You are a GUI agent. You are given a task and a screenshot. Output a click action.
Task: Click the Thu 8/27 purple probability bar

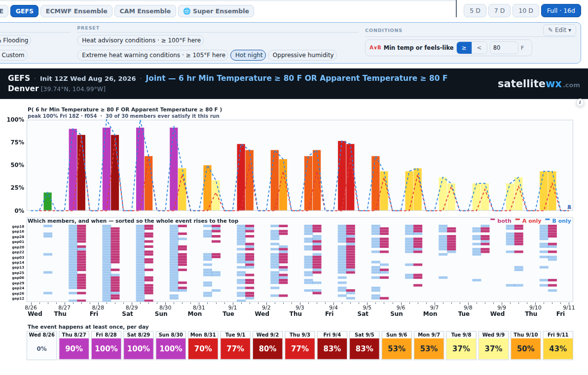(x=73, y=170)
